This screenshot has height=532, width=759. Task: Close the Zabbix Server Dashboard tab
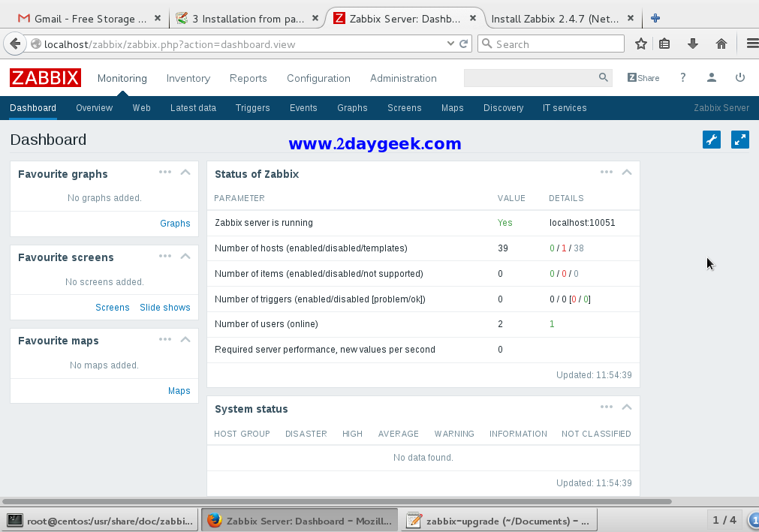click(x=473, y=18)
